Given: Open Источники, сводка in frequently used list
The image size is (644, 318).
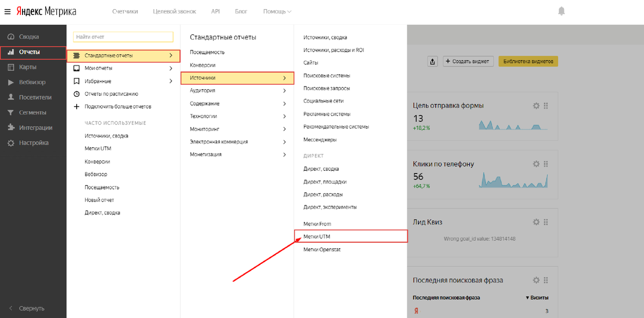Looking at the screenshot, I should point(106,136).
